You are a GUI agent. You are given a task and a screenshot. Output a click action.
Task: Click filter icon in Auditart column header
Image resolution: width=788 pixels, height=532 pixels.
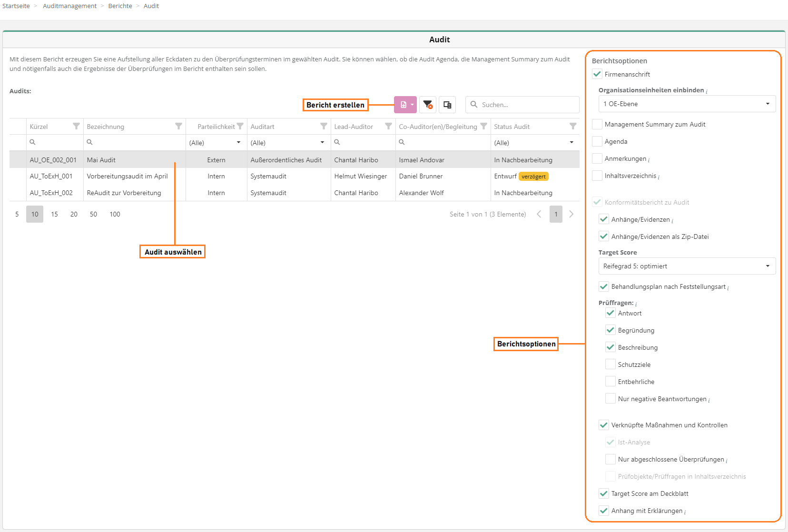point(324,126)
